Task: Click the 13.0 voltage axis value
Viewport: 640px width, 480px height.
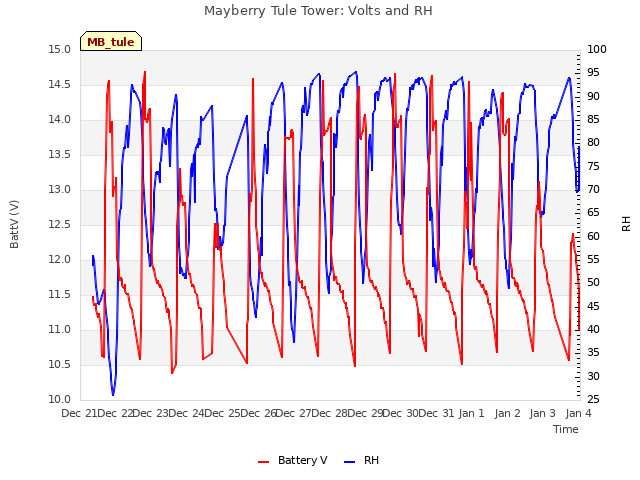Action: [x=60, y=190]
